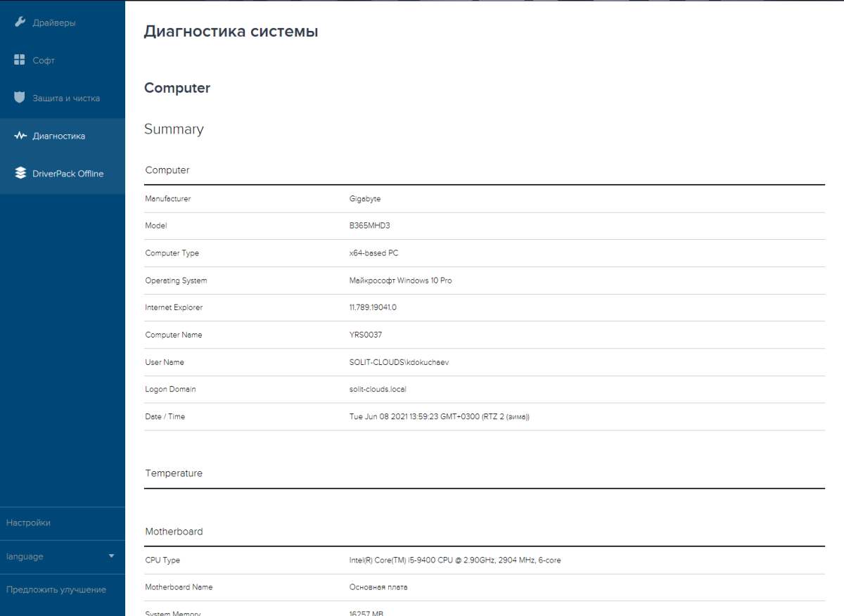Click the wrench icon next to Драйверы

pos(20,23)
